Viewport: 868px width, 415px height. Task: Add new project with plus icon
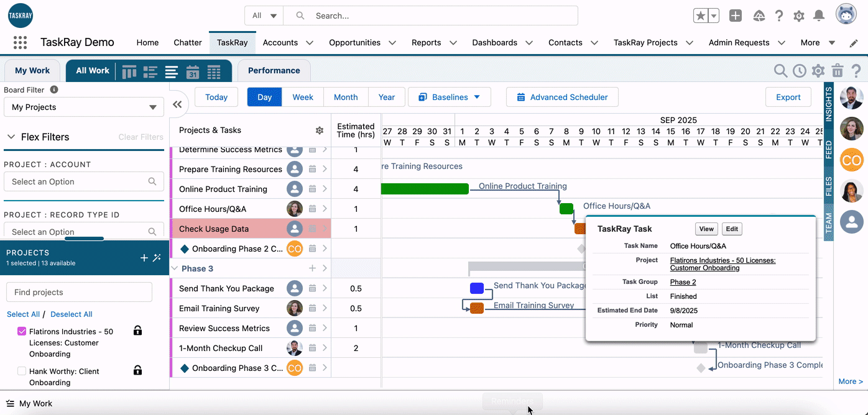[x=144, y=258]
